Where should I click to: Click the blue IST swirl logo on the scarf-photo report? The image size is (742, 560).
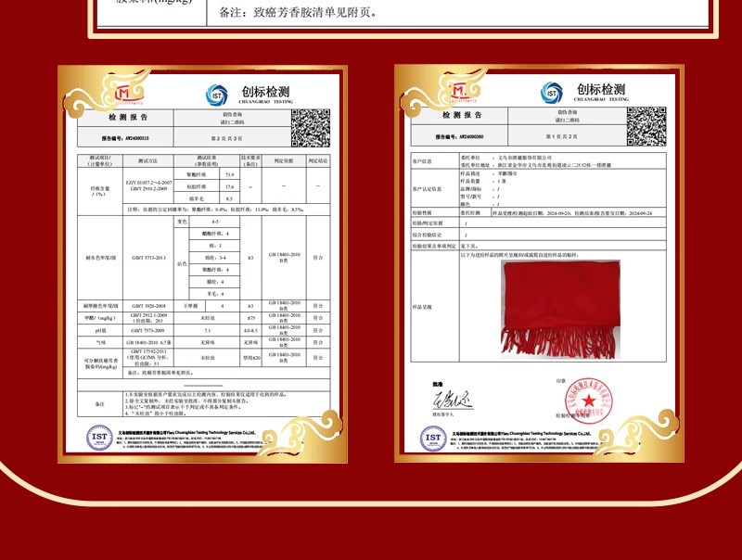552,93
